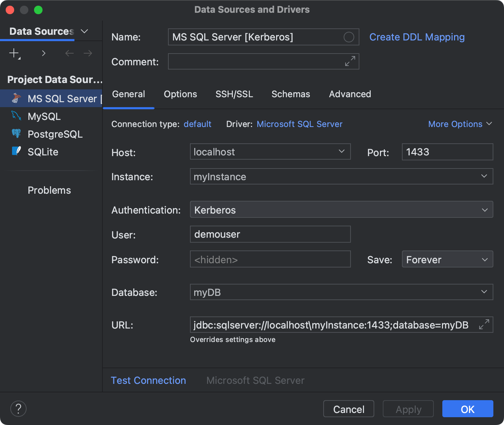Click the back navigation arrow icon
The image size is (504, 425).
pos(69,53)
